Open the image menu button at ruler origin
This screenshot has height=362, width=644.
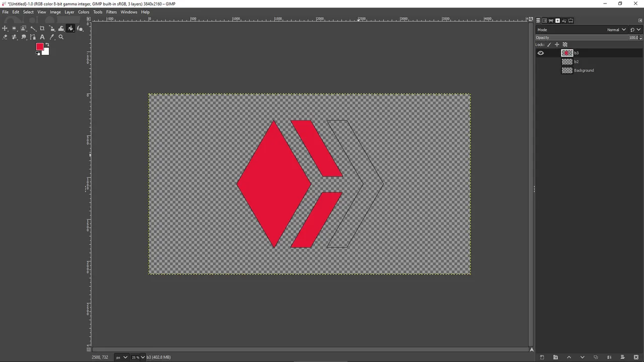pos(89,19)
